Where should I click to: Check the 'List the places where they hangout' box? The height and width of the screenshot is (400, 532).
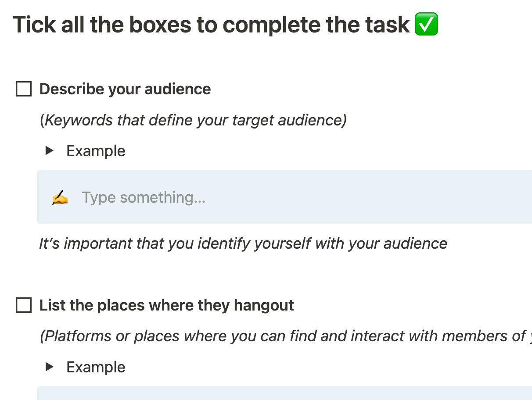pos(24,305)
